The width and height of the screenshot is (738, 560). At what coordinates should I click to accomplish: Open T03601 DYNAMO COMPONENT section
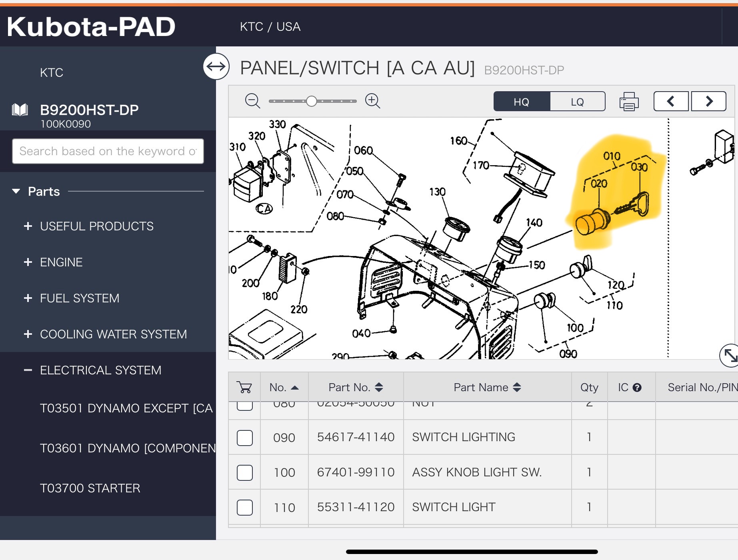(128, 448)
